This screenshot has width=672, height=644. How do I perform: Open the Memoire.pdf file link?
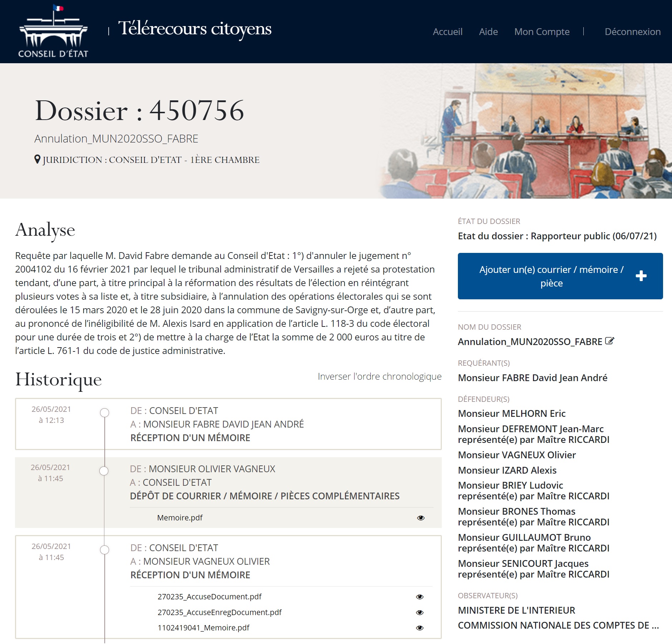pyautogui.click(x=180, y=518)
